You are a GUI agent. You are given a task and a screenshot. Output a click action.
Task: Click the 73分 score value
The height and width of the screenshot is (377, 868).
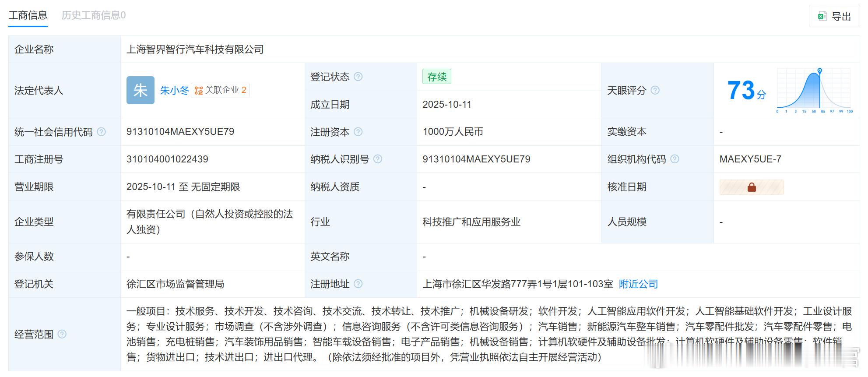pyautogui.click(x=746, y=90)
